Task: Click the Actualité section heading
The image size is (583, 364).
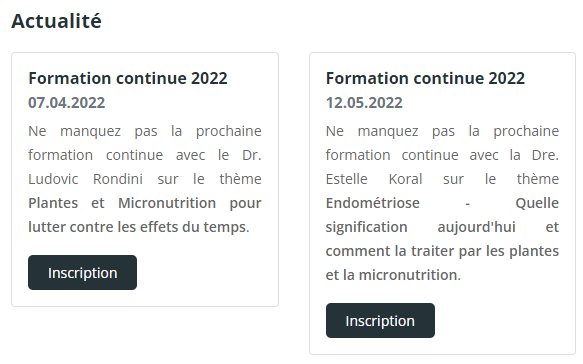Action: click(x=57, y=21)
